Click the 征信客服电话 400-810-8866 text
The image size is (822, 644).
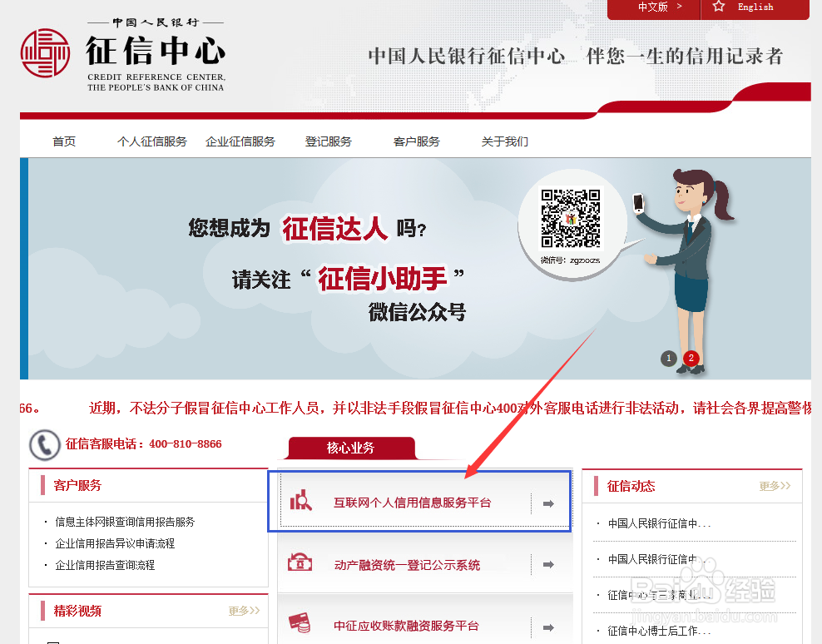[144, 444]
